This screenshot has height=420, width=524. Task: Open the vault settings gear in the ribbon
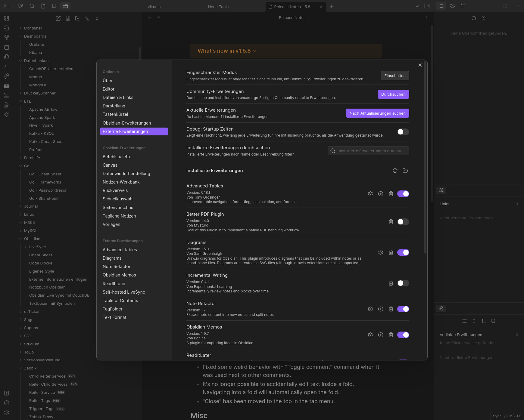point(7,412)
